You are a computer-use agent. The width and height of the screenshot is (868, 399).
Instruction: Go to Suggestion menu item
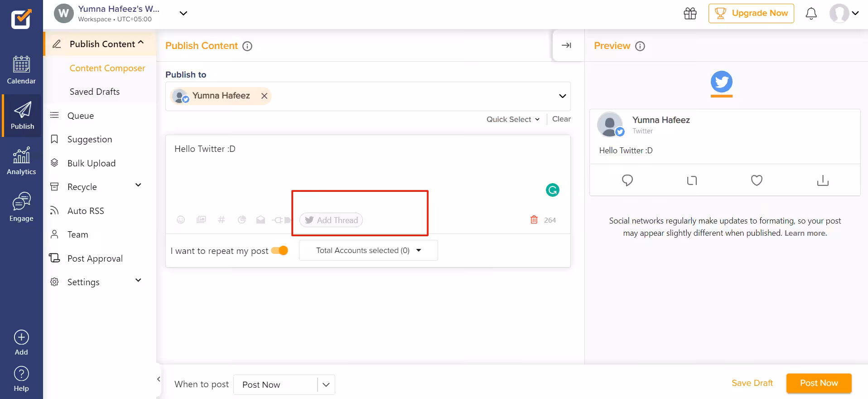click(x=90, y=139)
